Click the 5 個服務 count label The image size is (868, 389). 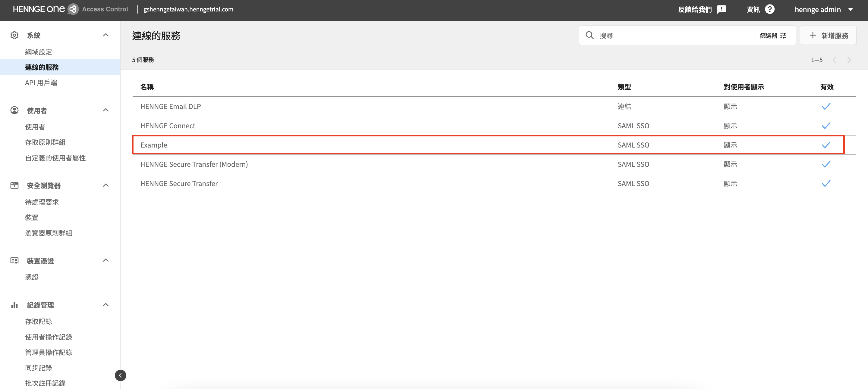coord(143,60)
